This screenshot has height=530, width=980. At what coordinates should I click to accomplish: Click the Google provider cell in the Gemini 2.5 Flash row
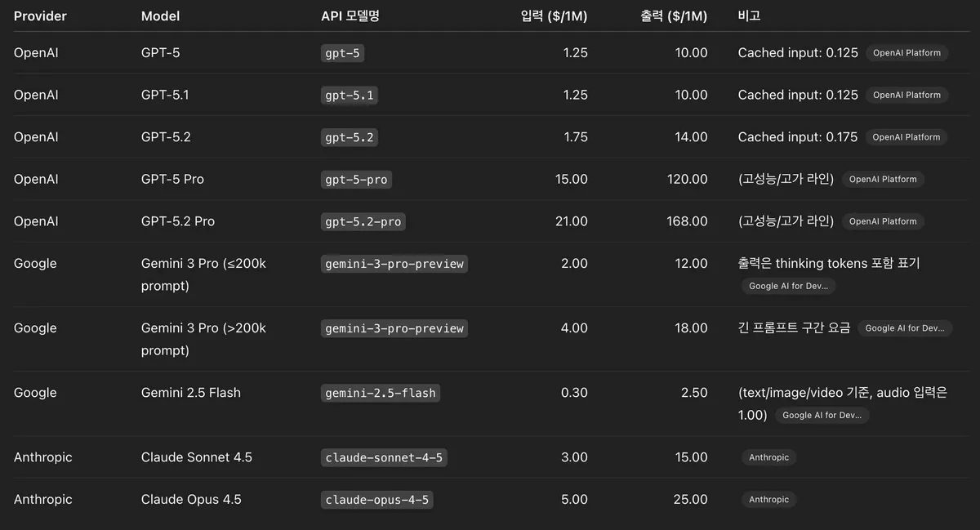pyautogui.click(x=35, y=393)
